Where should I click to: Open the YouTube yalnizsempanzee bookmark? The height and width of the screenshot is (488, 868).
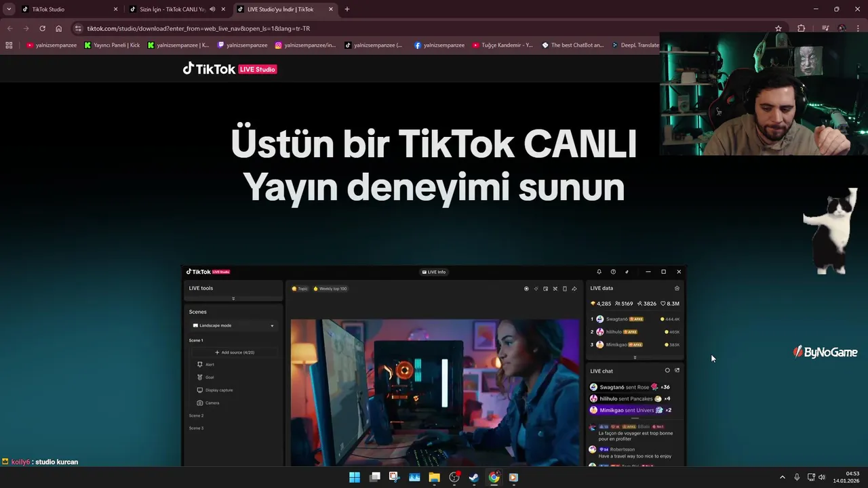coord(52,45)
